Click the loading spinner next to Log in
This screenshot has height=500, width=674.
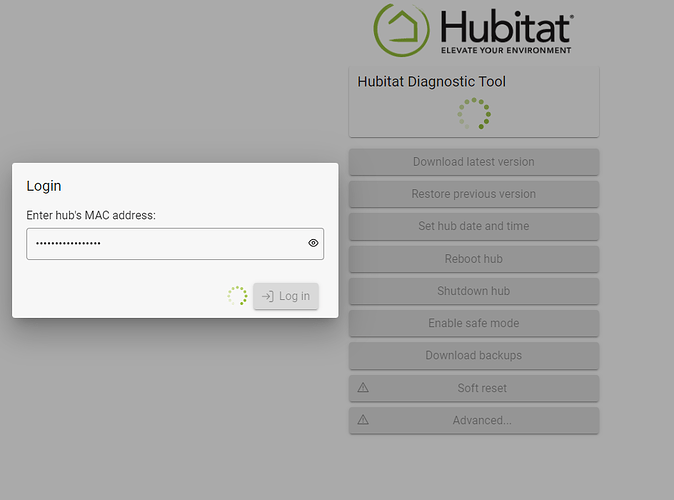point(237,296)
